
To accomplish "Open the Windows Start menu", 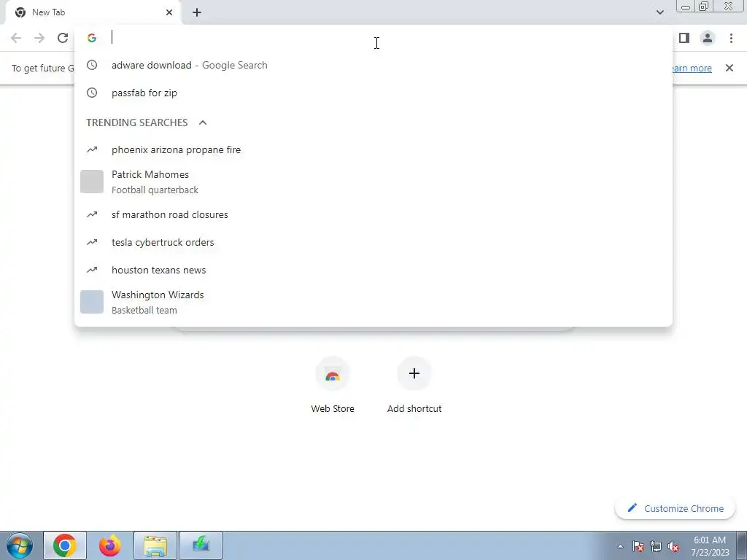I will (x=20, y=545).
